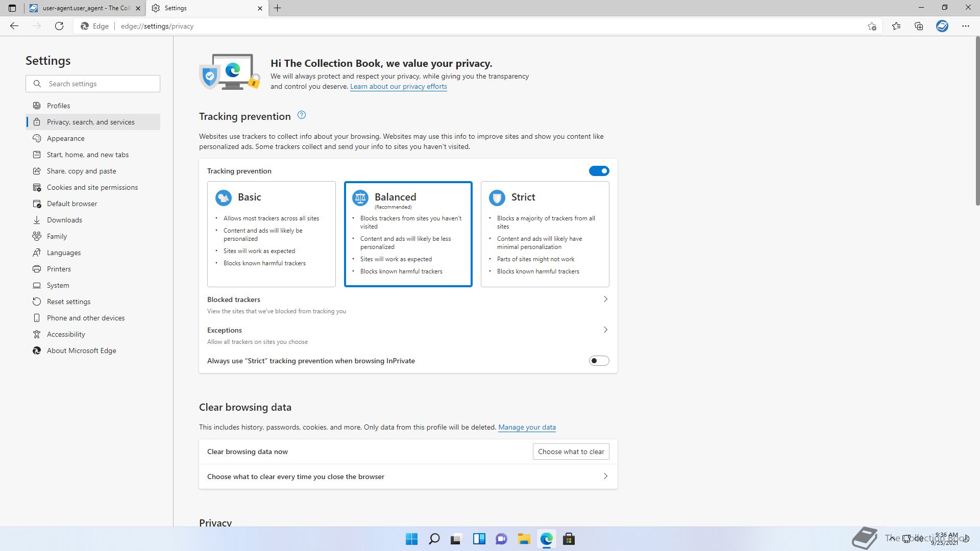Click the Printers sidebar icon

(x=37, y=269)
